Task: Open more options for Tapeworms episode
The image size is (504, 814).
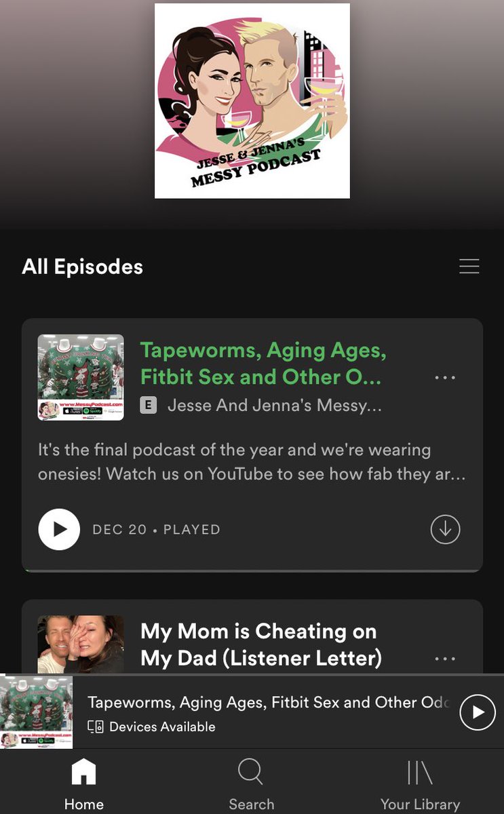Action: coord(445,377)
